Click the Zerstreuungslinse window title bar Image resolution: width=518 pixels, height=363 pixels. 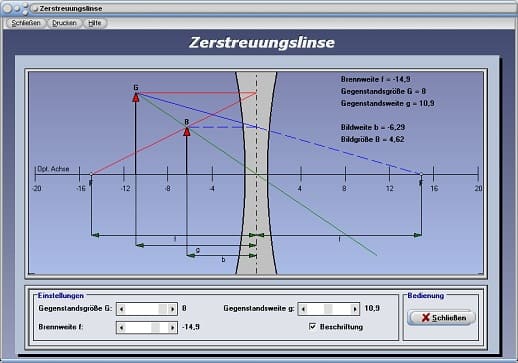[259, 8]
